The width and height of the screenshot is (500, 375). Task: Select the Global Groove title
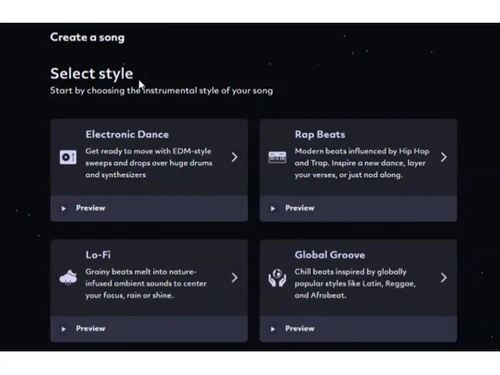(x=330, y=255)
